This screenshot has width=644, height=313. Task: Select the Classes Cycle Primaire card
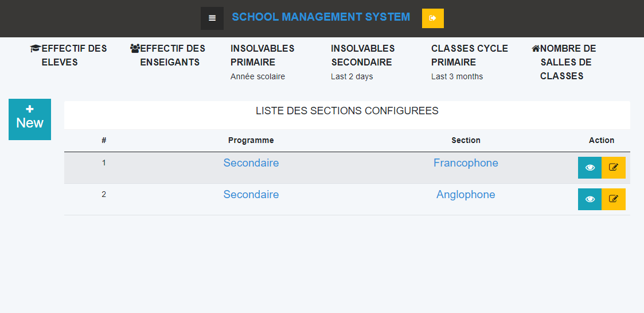click(470, 61)
